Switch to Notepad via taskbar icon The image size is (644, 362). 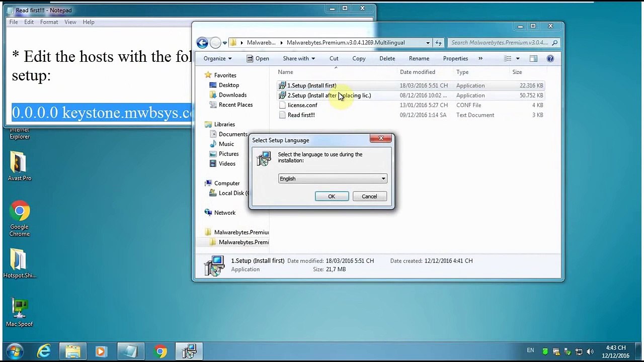coord(131,351)
